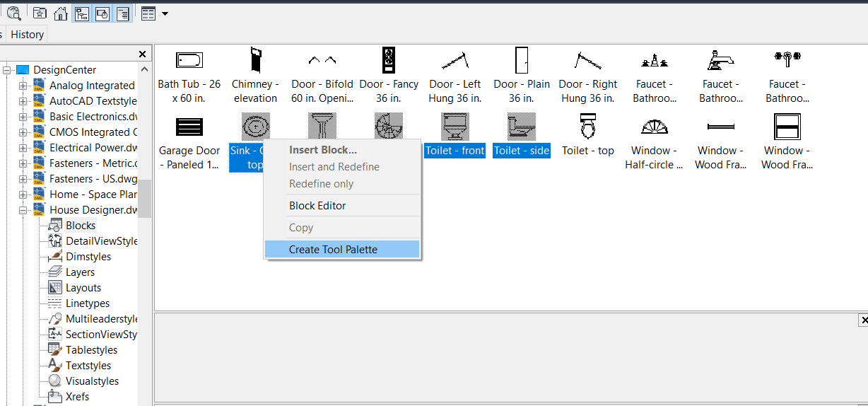Toggle the Tree View button
The image size is (868, 406).
click(x=81, y=13)
